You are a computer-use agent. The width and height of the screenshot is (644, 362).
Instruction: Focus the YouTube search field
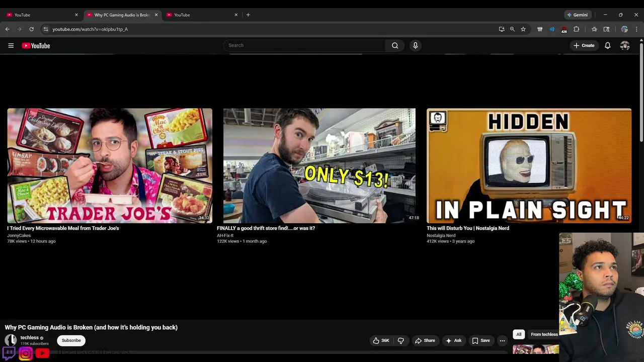pyautogui.click(x=304, y=45)
